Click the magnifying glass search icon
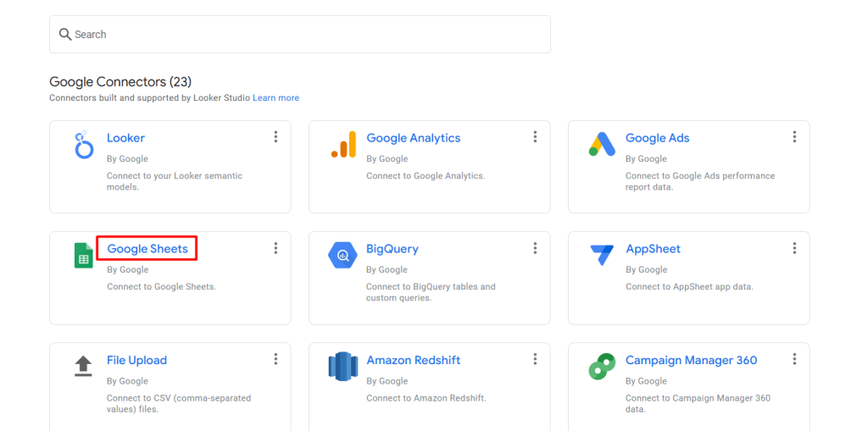Screen dimensions: 868x431 (65, 35)
